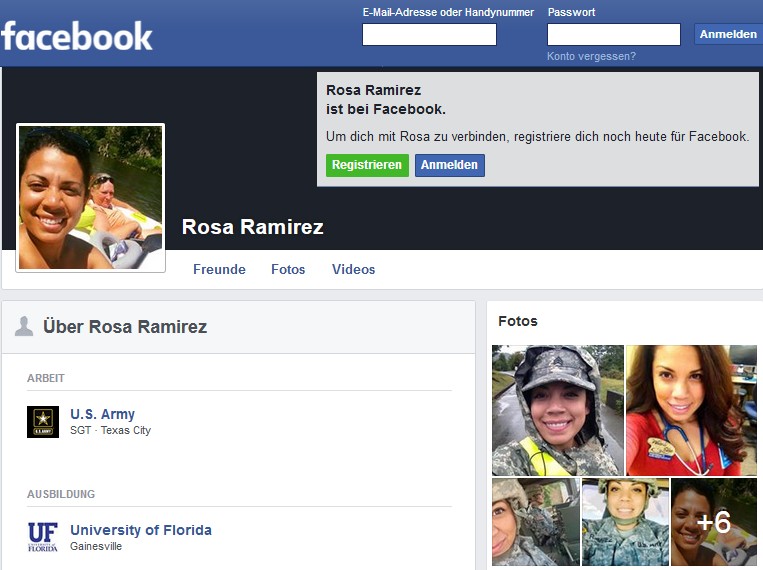763x570 pixels.
Task: Open photo of woman wearing army helmet
Action: point(625,522)
